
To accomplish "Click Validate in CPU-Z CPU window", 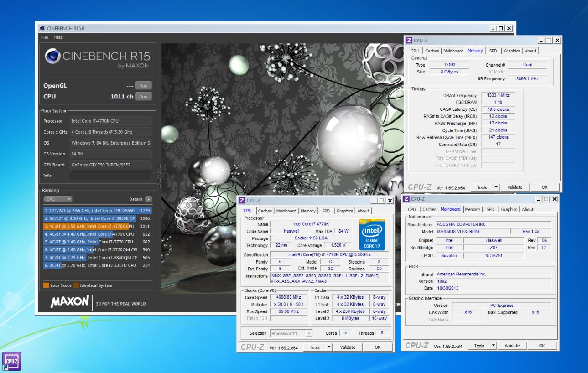I will (x=348, y=347).
